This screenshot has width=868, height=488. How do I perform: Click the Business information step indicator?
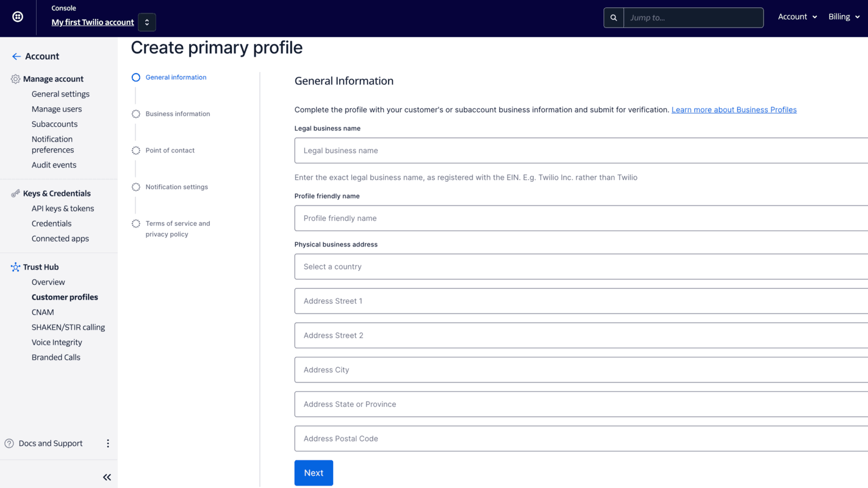[x=135, y=113]
